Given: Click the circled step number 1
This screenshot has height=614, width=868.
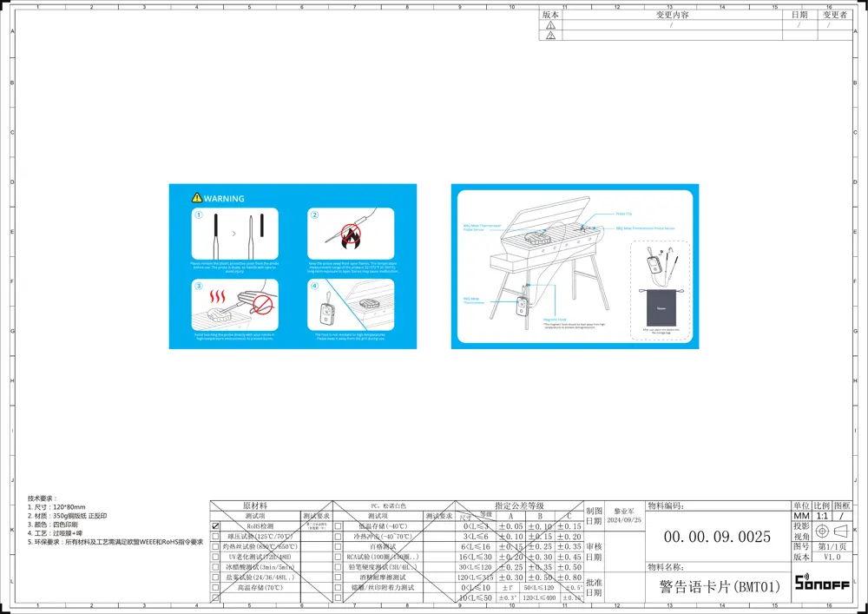Looking at the screenshot, I should click(x=197, y=215).
